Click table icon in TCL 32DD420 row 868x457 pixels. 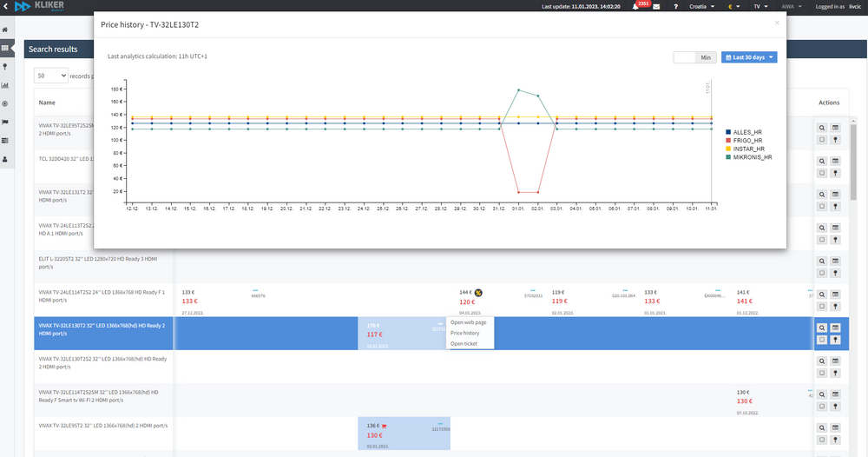coord(835,162)
